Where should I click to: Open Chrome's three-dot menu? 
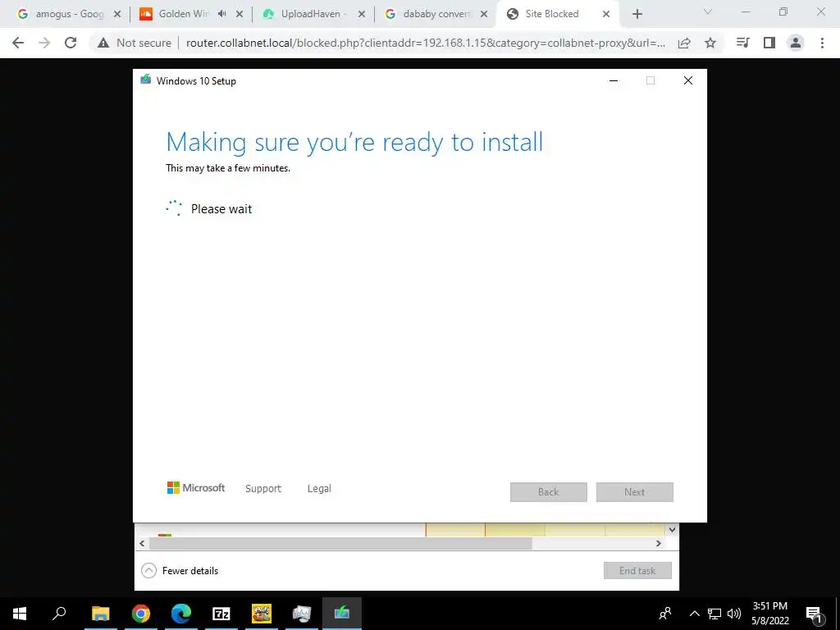pos(822,43)
